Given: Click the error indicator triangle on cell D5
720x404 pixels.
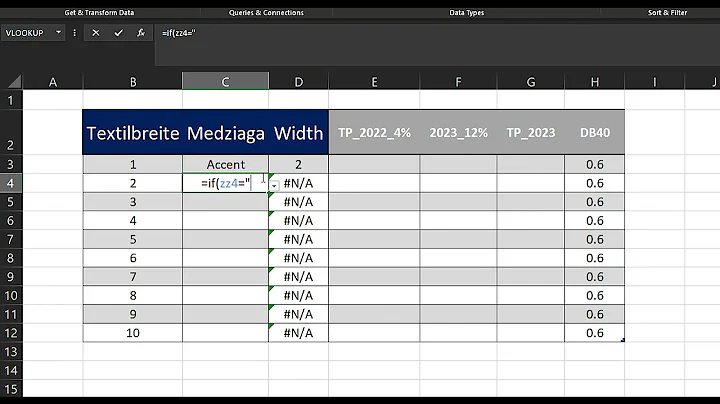Looking at the screenshot, I should pyautogui.click(x=271, y=196).
